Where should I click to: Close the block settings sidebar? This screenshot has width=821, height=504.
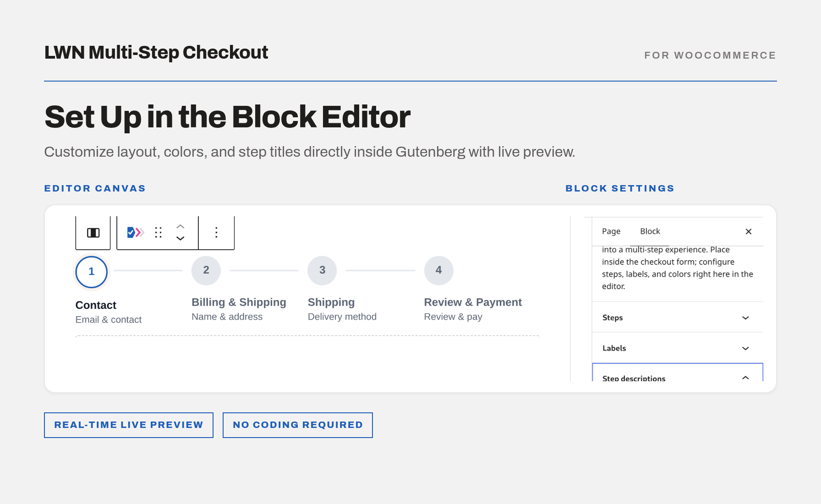coord(749,231)
